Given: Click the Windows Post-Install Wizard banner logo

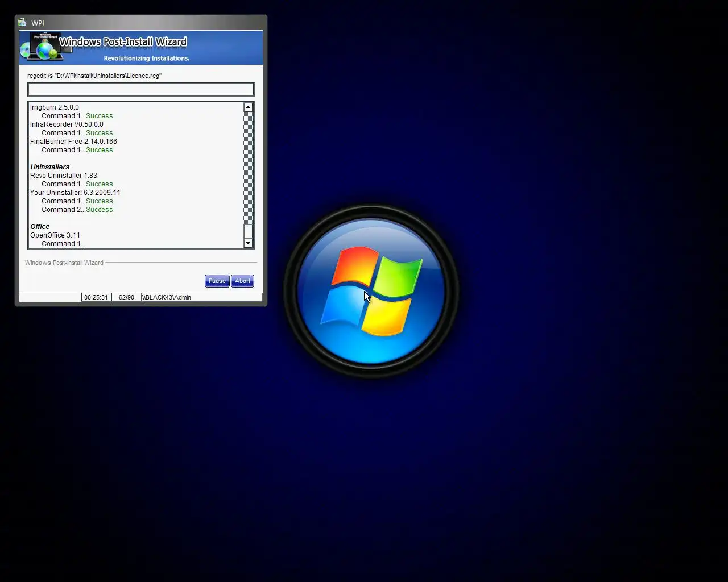Looking at the screenshot, I should point(45,47).
